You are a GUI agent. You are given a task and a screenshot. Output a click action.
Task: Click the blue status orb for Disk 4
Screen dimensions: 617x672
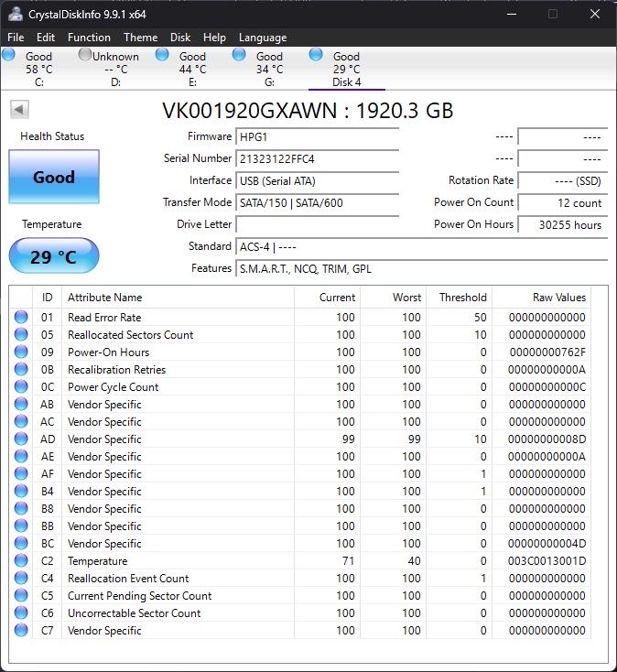coord(316,55)
